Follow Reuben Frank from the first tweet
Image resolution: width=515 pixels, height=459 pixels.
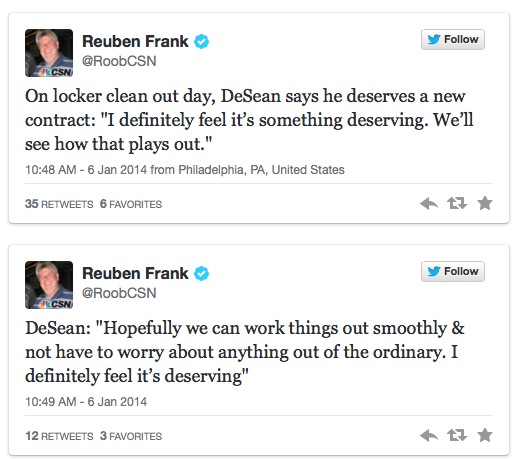coord(453,39)
